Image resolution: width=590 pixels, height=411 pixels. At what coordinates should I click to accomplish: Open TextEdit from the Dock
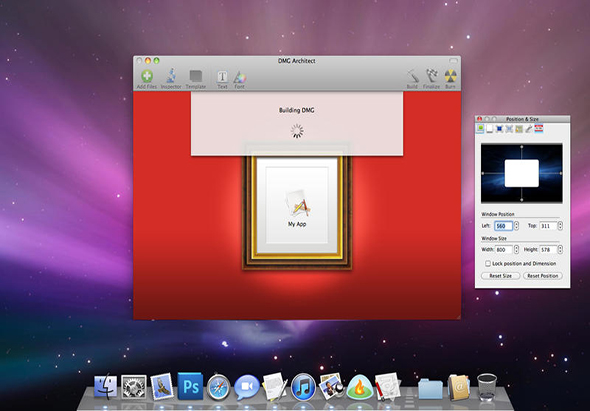[275, 387]
